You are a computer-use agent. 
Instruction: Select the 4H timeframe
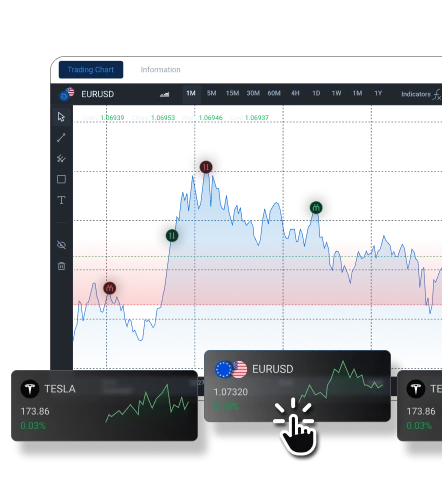(295, 93)
